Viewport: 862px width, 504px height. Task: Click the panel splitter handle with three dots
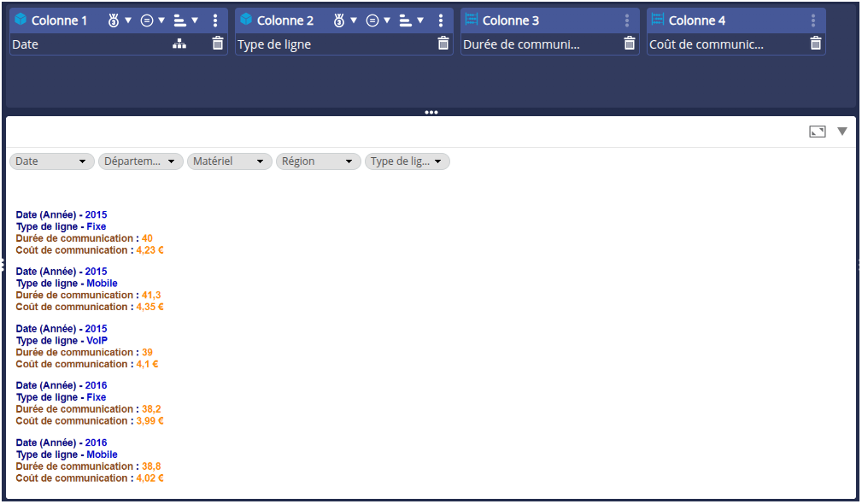point(431,112)
